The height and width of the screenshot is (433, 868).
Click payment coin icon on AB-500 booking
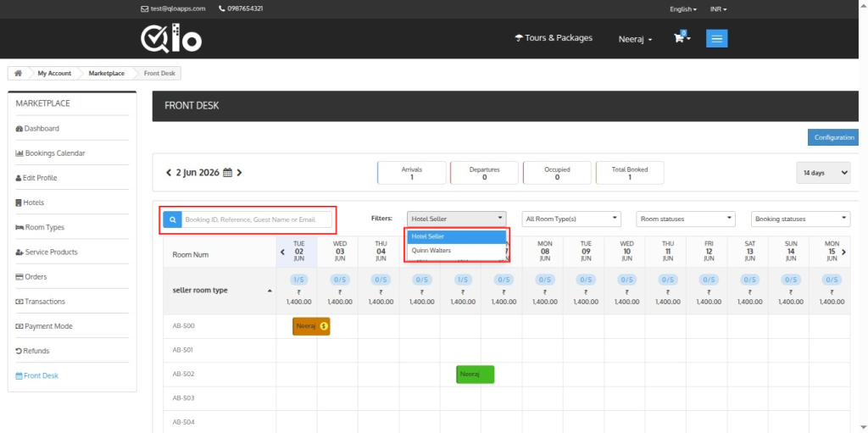click(x=324, y=326)
